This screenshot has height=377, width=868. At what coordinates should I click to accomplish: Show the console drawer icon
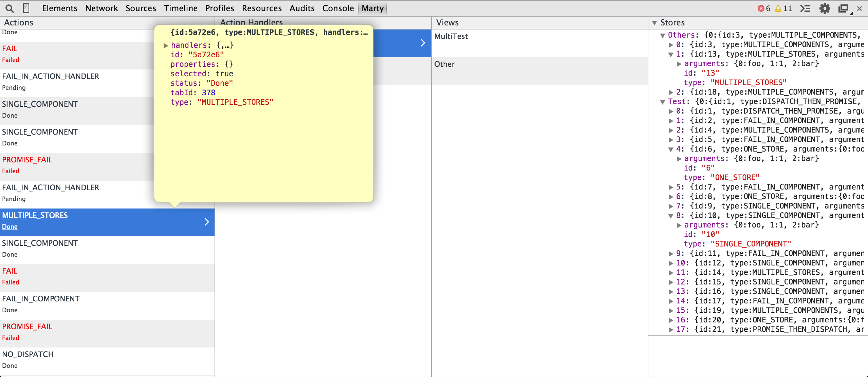coord(805,8)
